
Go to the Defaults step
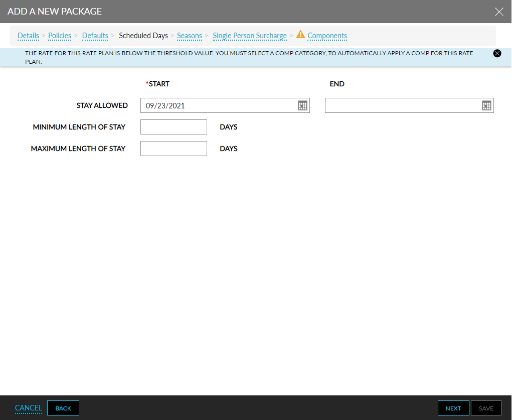coord(95,36)
